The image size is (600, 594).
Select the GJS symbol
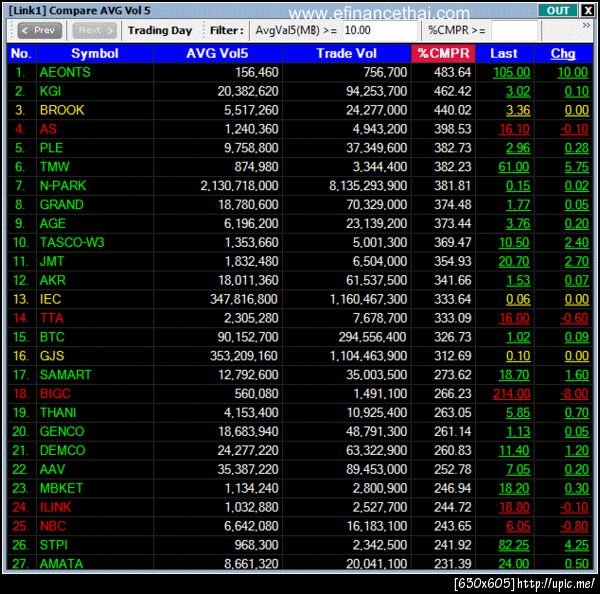[x=52, y=356]
